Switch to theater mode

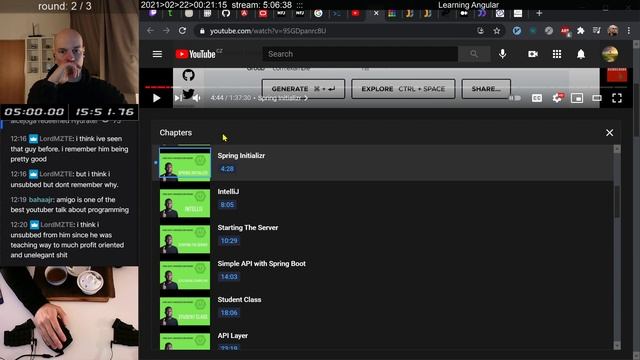597,98
